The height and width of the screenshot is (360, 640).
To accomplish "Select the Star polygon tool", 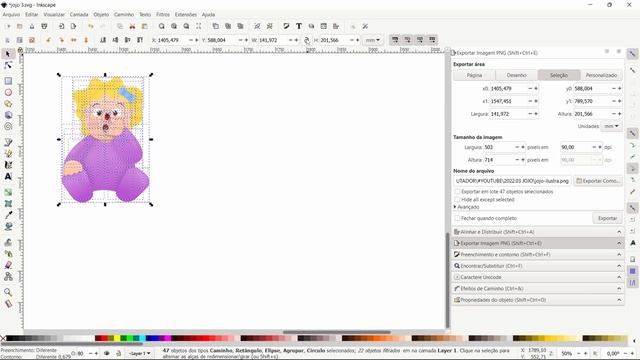I will pyautogui.click(x=8, y=104).
